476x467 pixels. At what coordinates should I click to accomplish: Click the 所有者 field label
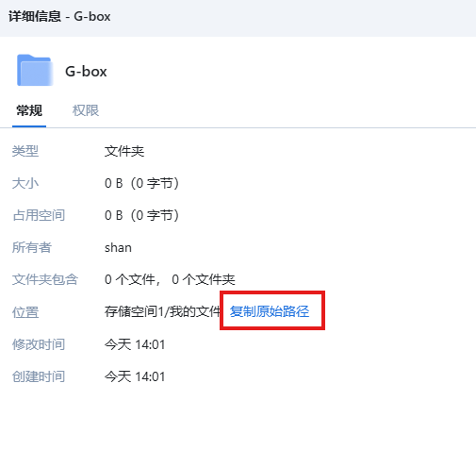pos(32,247)
